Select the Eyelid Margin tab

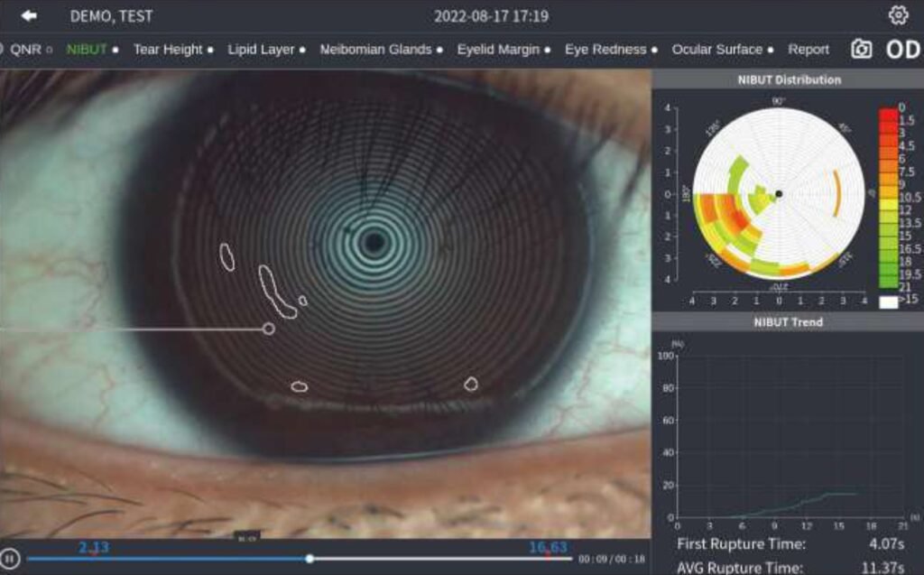(498, 50)
